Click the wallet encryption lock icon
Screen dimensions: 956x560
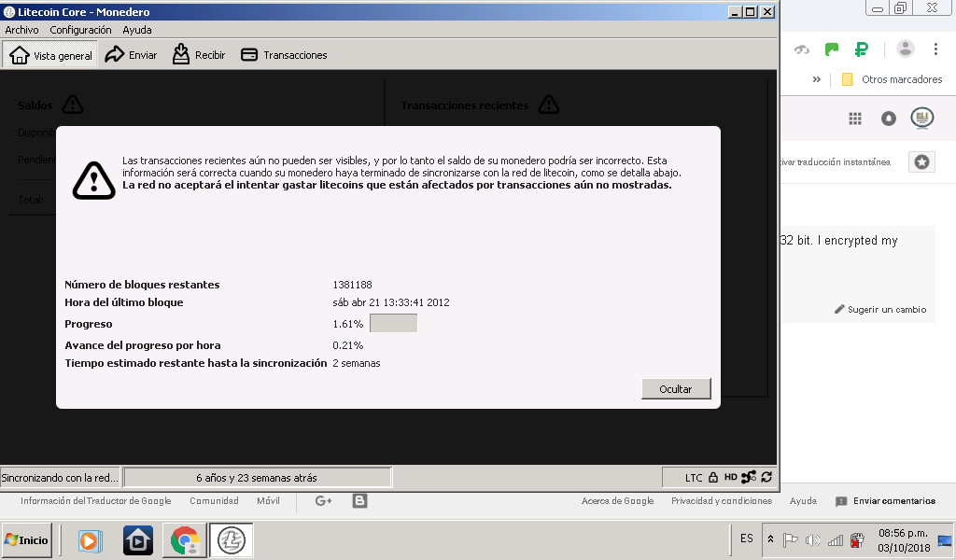(713, 478)
